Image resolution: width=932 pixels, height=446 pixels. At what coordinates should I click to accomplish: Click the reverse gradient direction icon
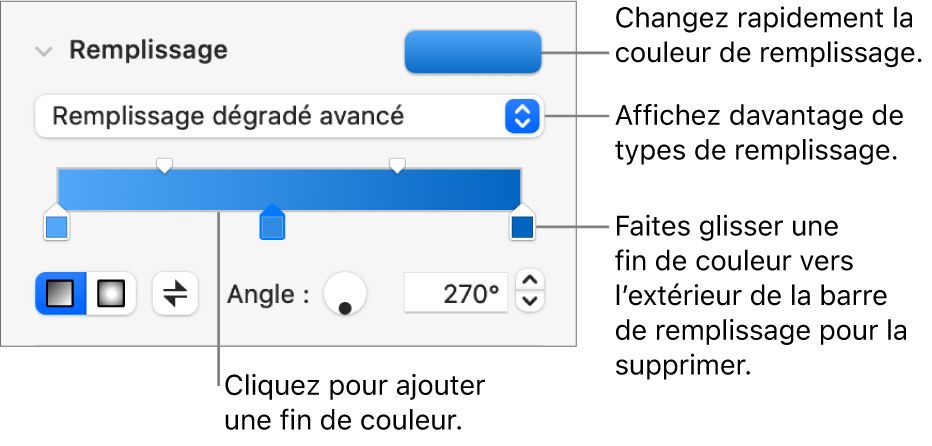click(175, 294)
